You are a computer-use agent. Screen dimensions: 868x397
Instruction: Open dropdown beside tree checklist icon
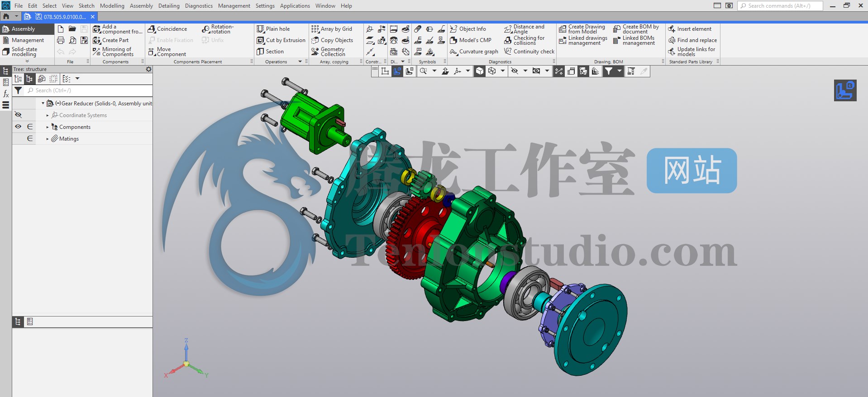click(77, 79)
